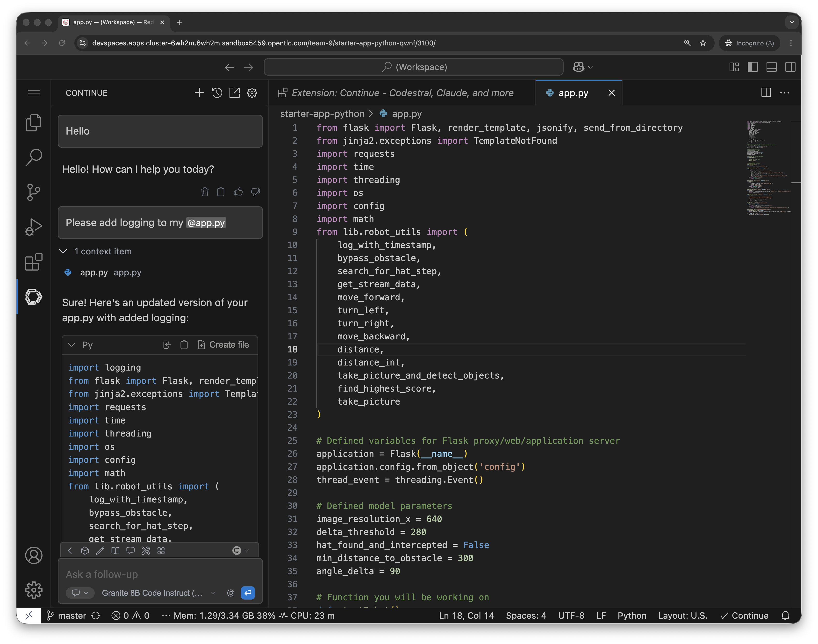Switch to the Extension: Continue tab
Viewport: 818px width, 644px height.
pyautogui.click(x=402, y=93)
